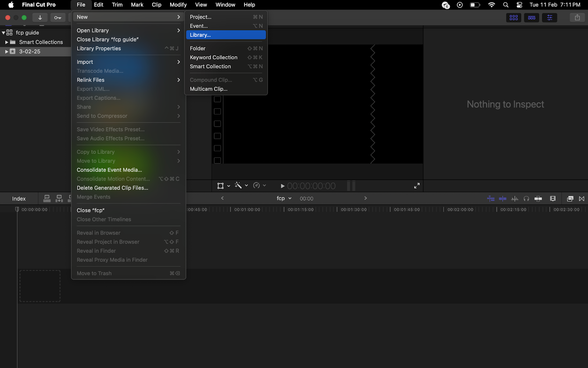Viewport: 588px width, 368px height.
Task: Expand the Relink Files submenu
Action: (128, 80)
